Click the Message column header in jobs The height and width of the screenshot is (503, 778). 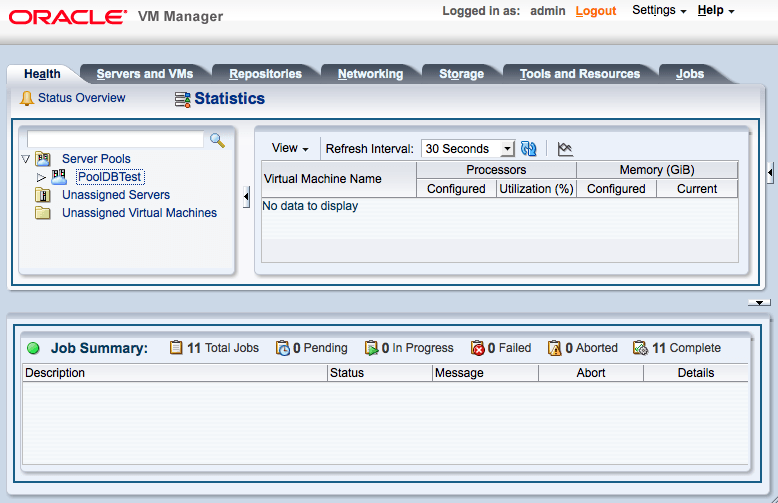coord(485,373)
